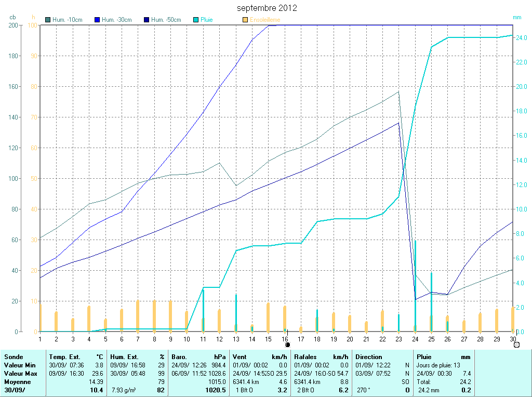The width and height of the screenshot is (532, 397).
Task: Click the Hum. -30cm legend swatch
Action: click(97, 20)
